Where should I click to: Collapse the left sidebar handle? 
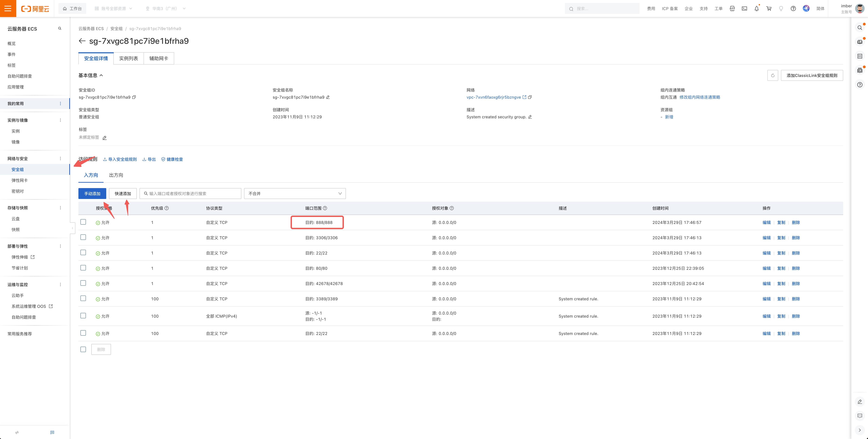click(72, 228)
